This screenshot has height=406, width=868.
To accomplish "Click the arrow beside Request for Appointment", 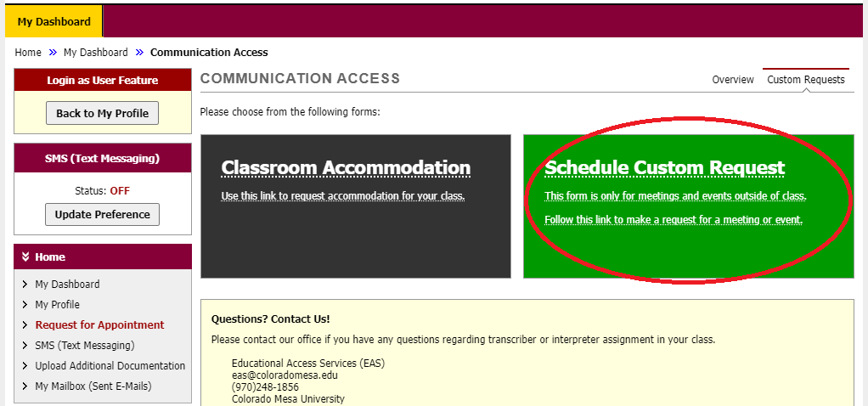I will coord(25,325).
